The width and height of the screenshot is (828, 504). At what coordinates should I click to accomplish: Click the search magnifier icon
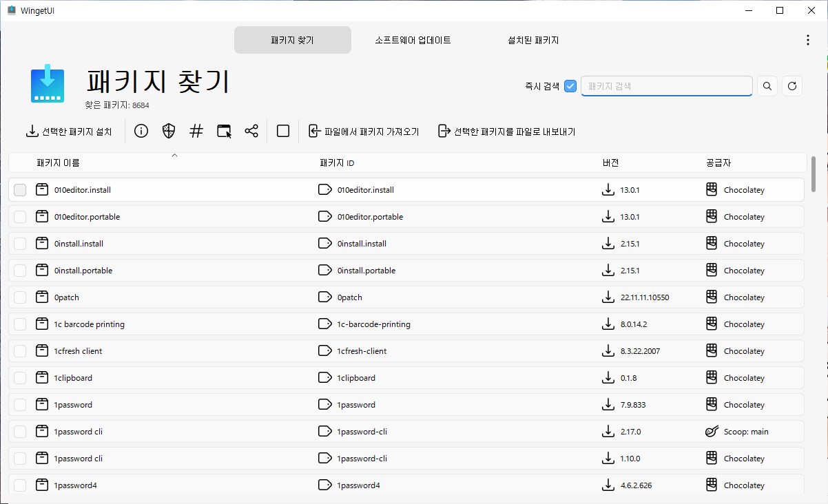[x=767, y=85]
